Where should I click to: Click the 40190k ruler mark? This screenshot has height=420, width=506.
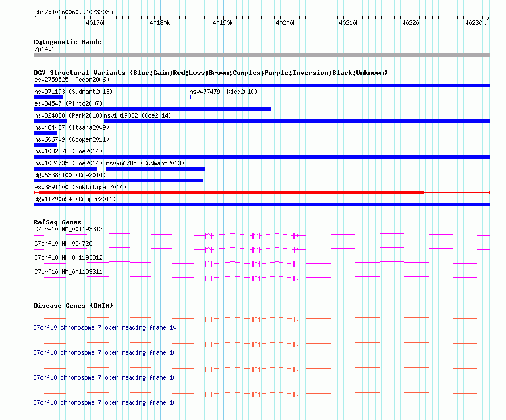[x=223, y=23]
